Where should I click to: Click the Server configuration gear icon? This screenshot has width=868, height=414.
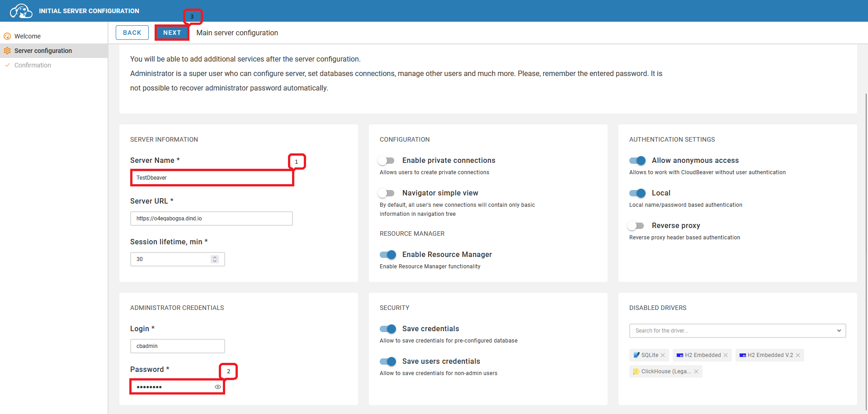[7, 51]
